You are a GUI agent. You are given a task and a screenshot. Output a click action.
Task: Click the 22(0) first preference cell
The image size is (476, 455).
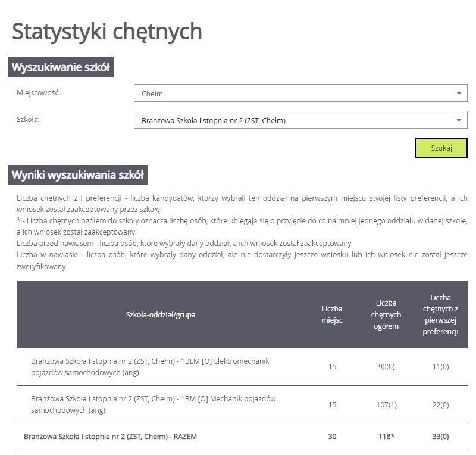440,405
